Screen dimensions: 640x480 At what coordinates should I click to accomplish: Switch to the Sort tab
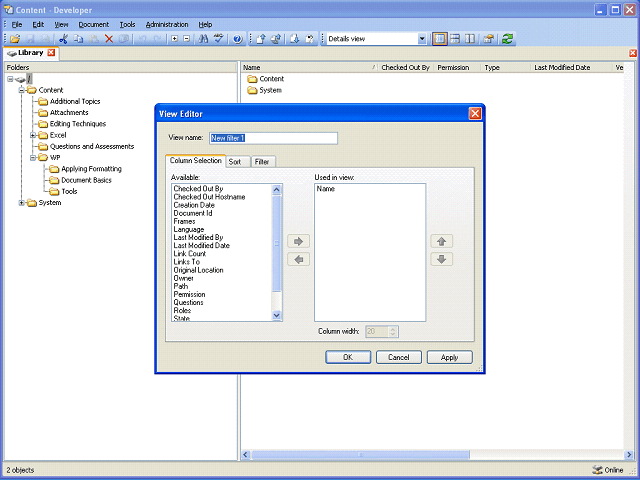pyautogui.click(x=238, y=162)
